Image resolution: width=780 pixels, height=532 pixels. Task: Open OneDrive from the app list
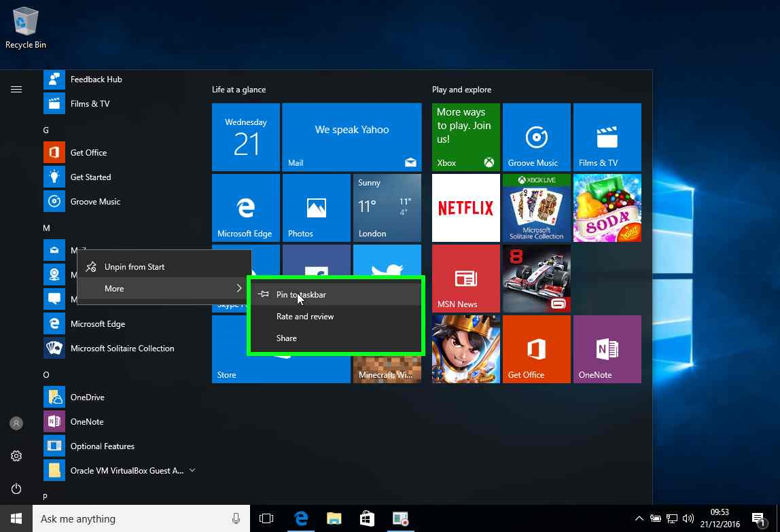tap(73, 397)
